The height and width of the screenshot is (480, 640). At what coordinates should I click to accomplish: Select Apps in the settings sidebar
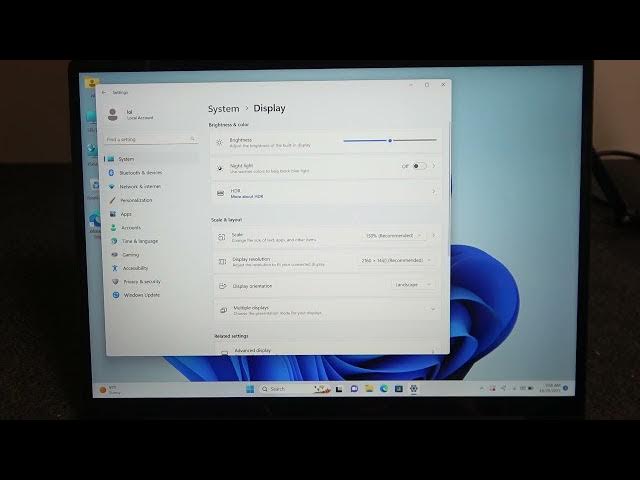point(126,214)
